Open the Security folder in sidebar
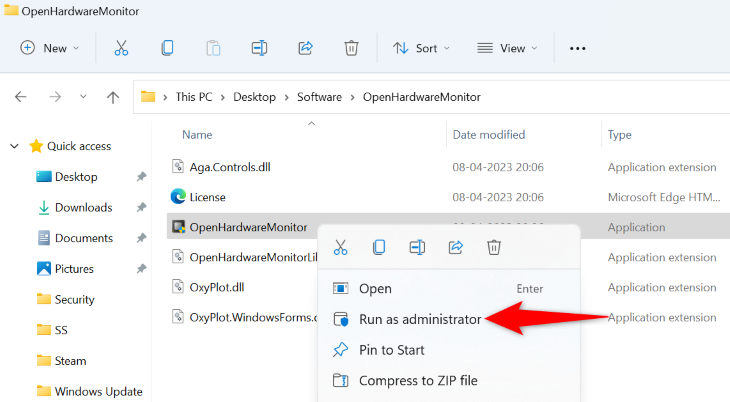730x402 pixels. (74, 300)
